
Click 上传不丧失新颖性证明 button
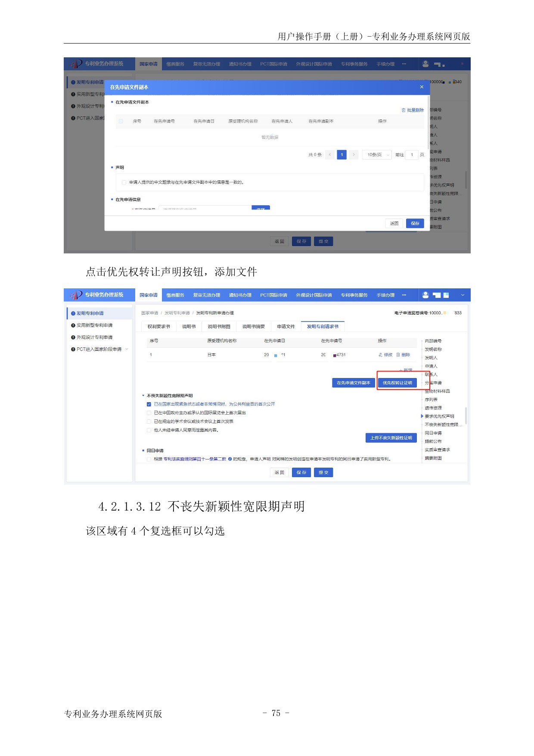point(391,438)
